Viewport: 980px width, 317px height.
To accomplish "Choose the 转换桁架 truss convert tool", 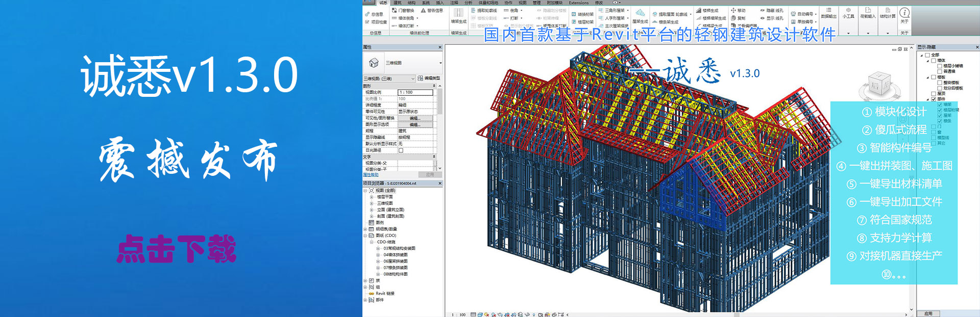I will (582, 14).
